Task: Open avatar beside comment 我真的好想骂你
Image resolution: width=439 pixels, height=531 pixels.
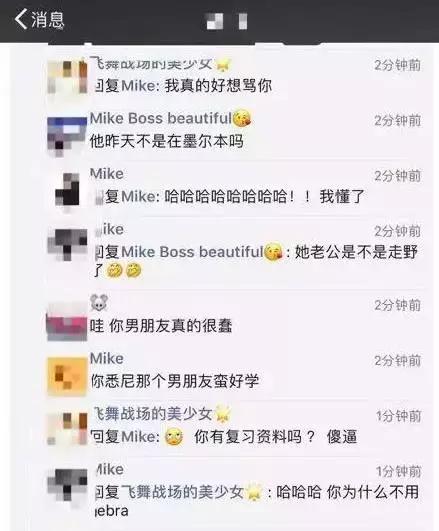Action: (x=67, y=77)
